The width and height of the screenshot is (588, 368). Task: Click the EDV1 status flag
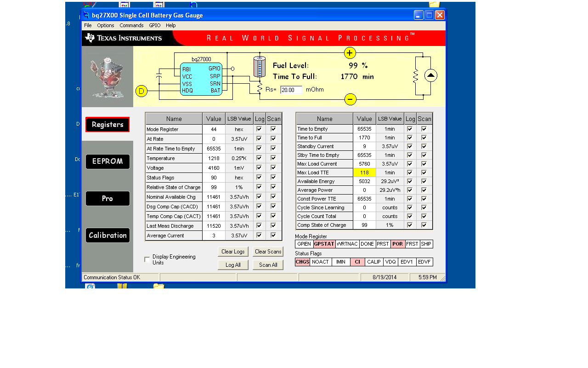[x=407, y=262]
